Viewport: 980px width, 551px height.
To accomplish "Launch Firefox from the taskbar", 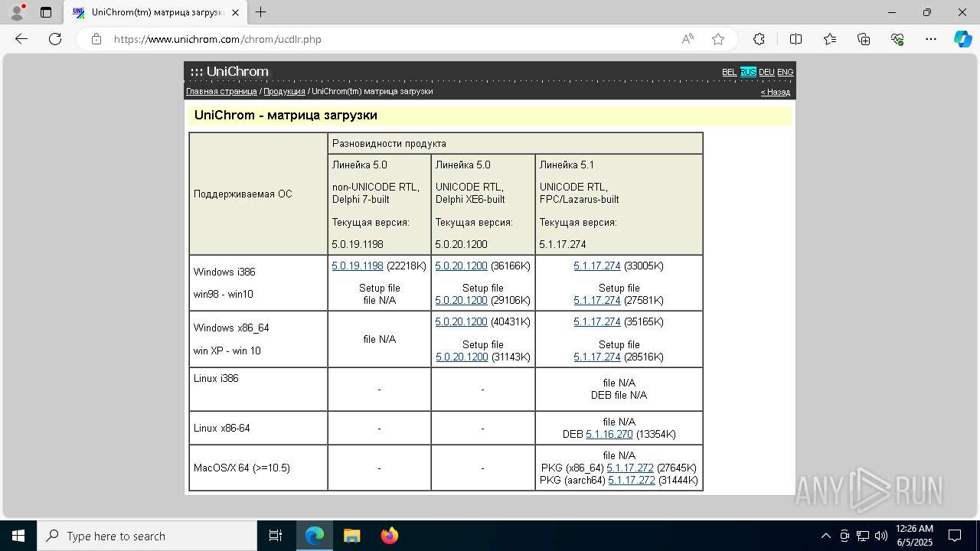I will click(x=390, y=536).
